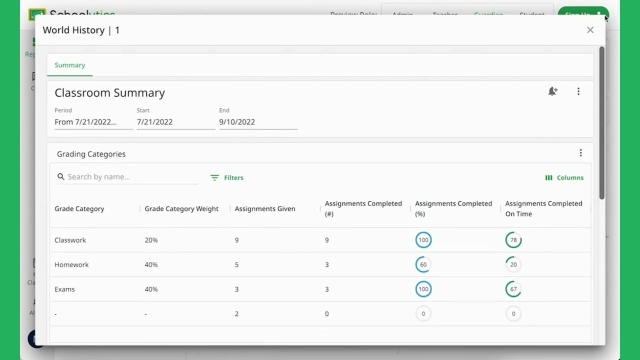
Task: Click Exams on-time 67 ring
Action: 513,289
